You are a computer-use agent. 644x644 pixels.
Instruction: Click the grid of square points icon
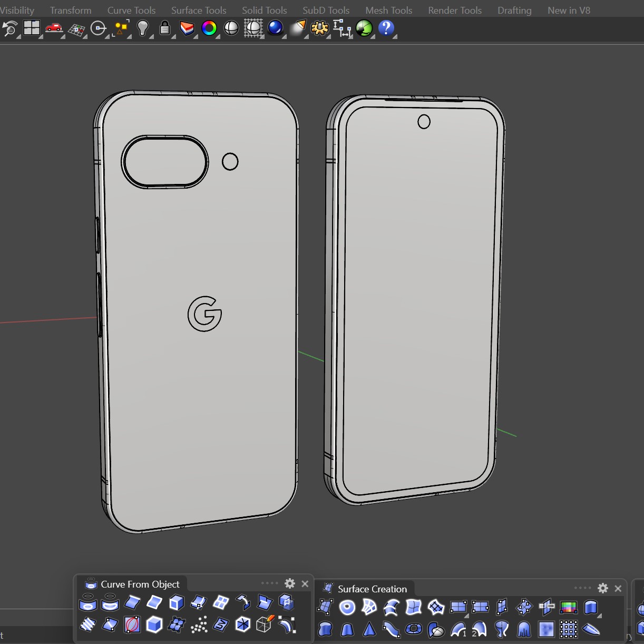(568, 629)
